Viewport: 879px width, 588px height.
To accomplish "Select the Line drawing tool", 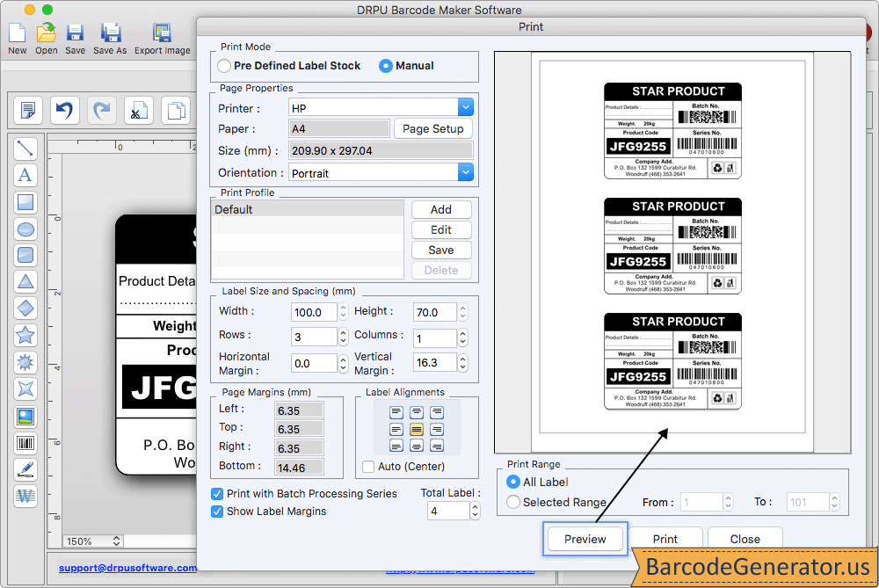I will (25, 149).
